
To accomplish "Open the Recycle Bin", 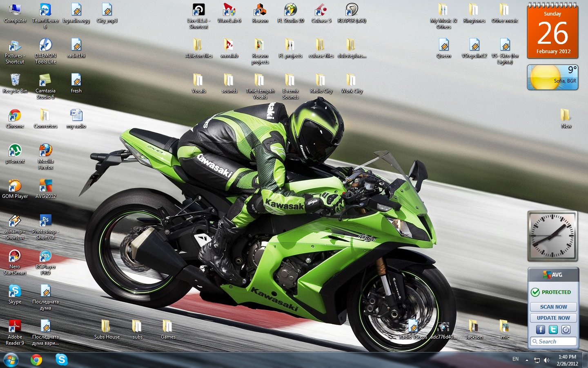I will pyautogui.click(x=15, y=83).
